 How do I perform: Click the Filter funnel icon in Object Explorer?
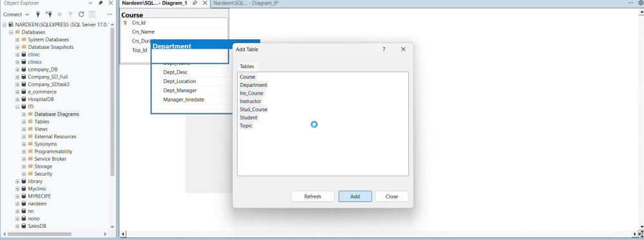(x=70, y=14)
